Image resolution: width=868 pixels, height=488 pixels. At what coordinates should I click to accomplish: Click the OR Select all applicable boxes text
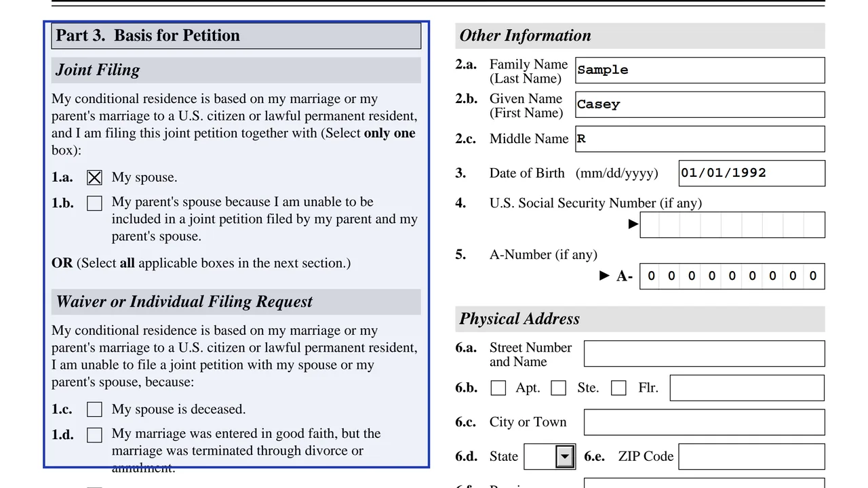tap(201, 263)
